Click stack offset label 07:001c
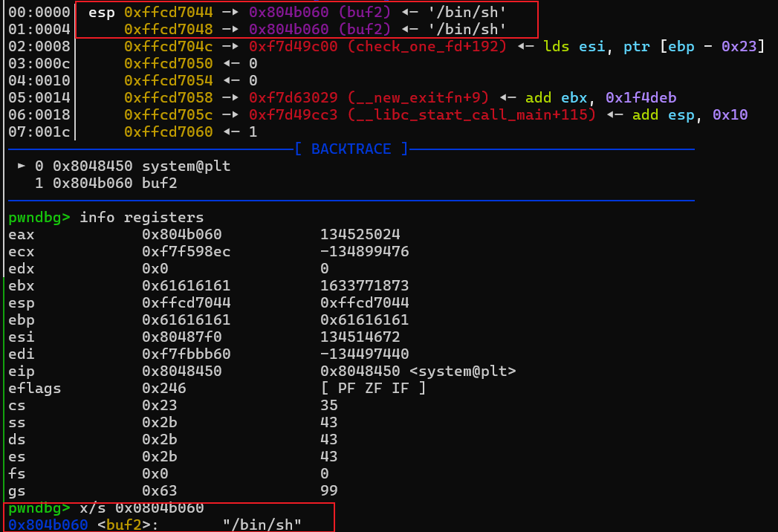This screenshot has width=778, height=532. tap(39, 132)
